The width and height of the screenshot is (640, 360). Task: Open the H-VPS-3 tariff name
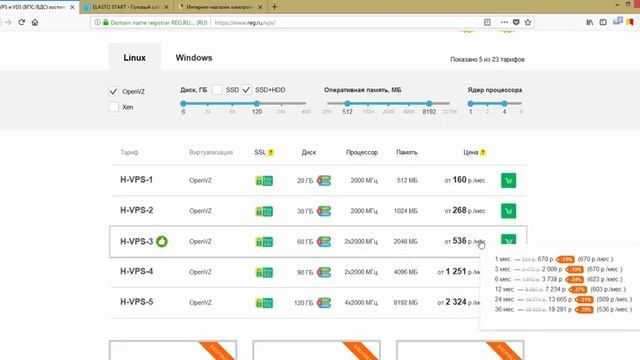(x=136, y=242)
